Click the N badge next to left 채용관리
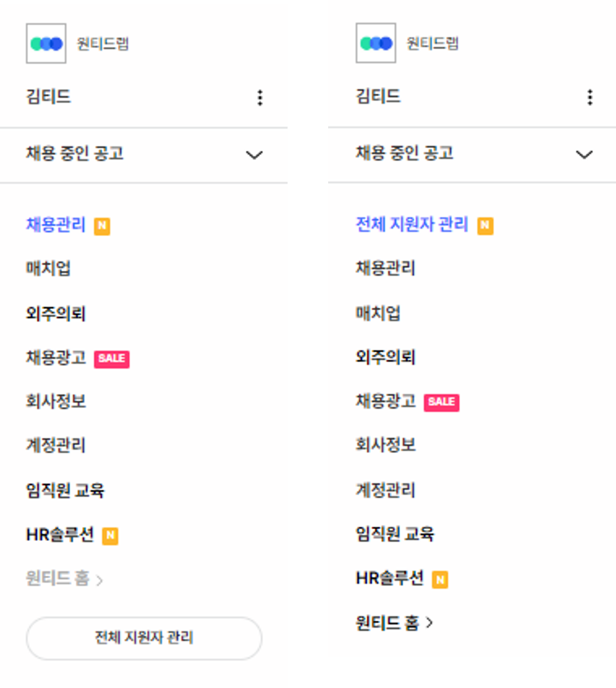Viewport: 616px width, 688px height. (x=102, y=226)
